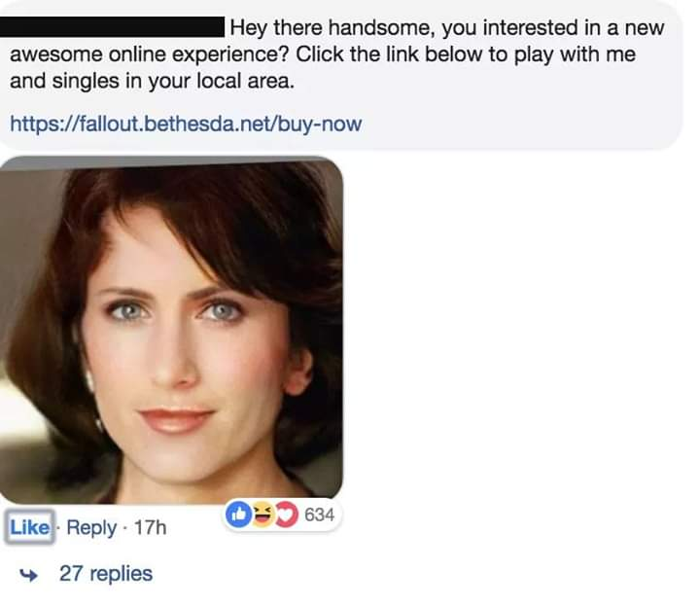Open the 17h timestamp
This screenshot has height=604, width=700.
[x=150, y=527]
